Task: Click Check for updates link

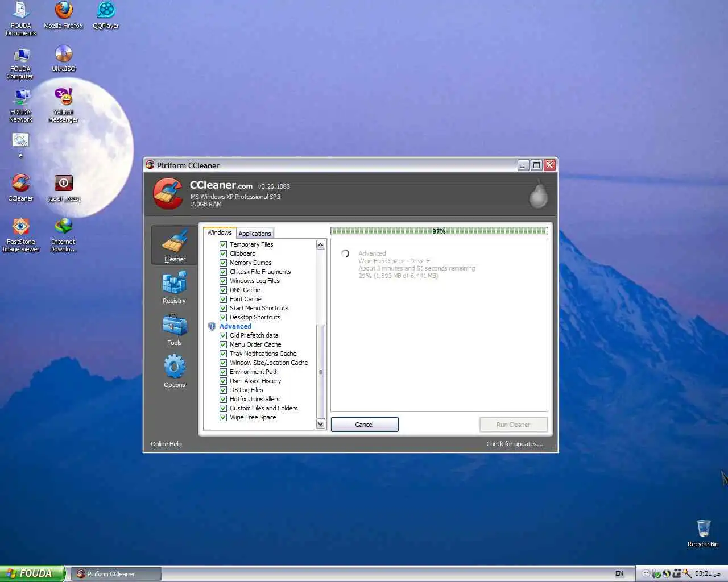Action: click(x=515, y=444)
